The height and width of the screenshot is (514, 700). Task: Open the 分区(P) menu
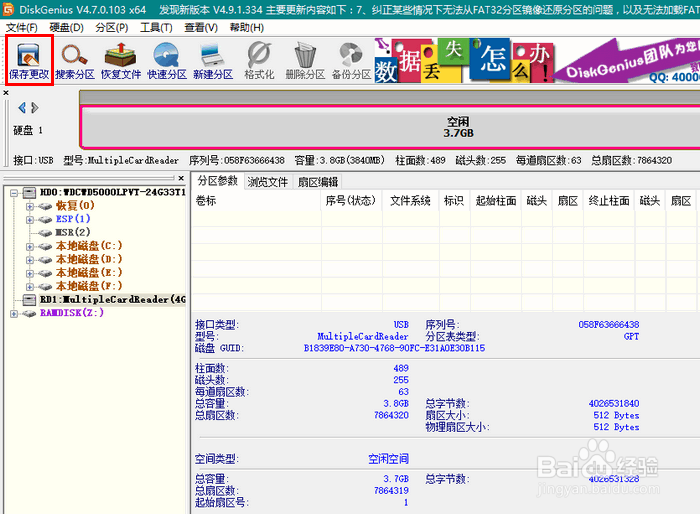pos(112,28)
